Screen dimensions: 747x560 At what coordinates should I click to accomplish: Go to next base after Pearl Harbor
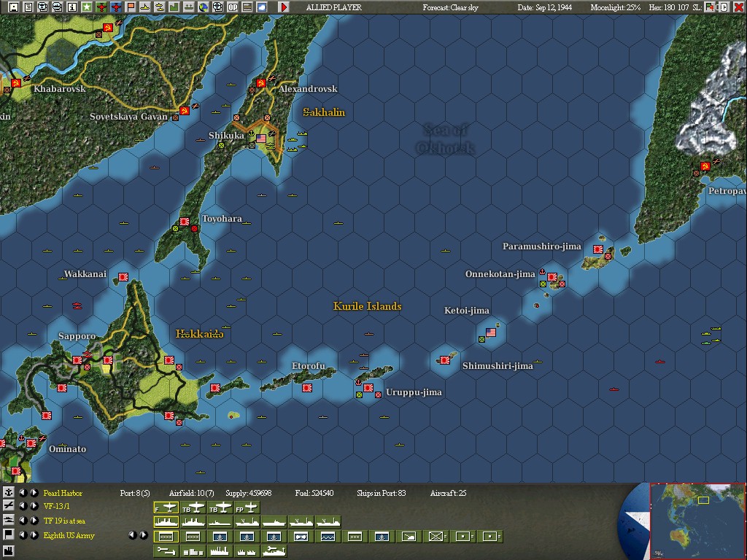[x=34, y=493]
